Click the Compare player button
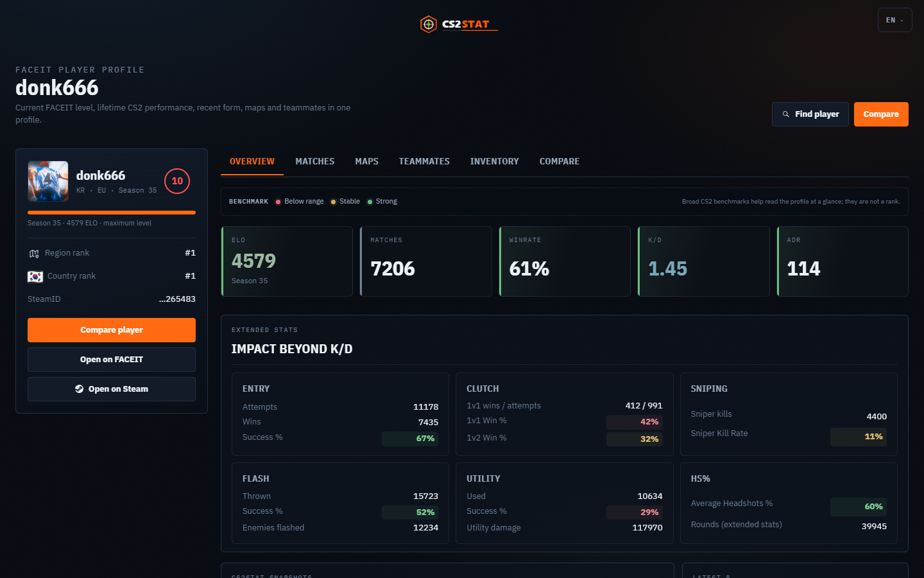The height and width of the screenshot is (578, 924). pyautogui.click(x=112, y=330)
